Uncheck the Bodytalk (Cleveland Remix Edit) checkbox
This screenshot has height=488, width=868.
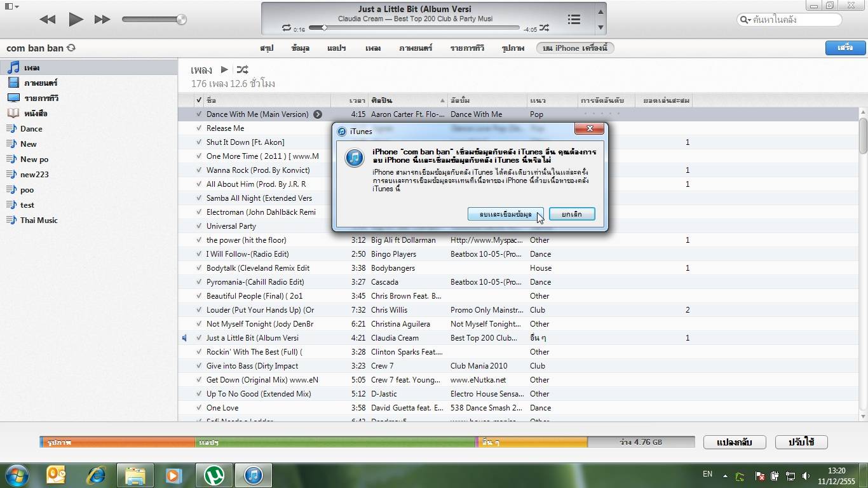(199, 268)
